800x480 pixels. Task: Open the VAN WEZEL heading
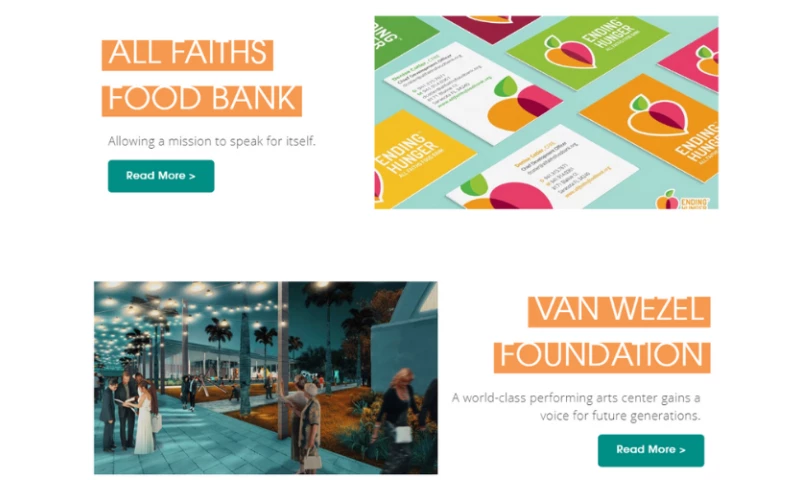(619, 311)
